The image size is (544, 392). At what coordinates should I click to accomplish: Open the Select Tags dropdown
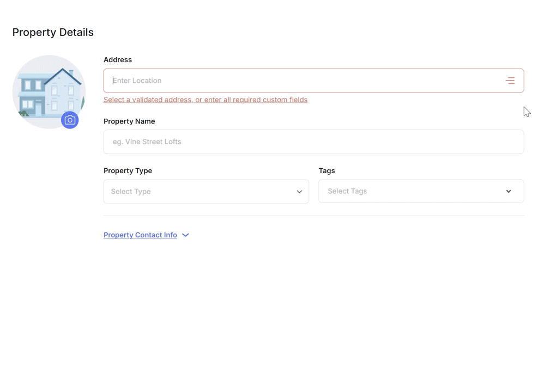[x=421, y=191]
